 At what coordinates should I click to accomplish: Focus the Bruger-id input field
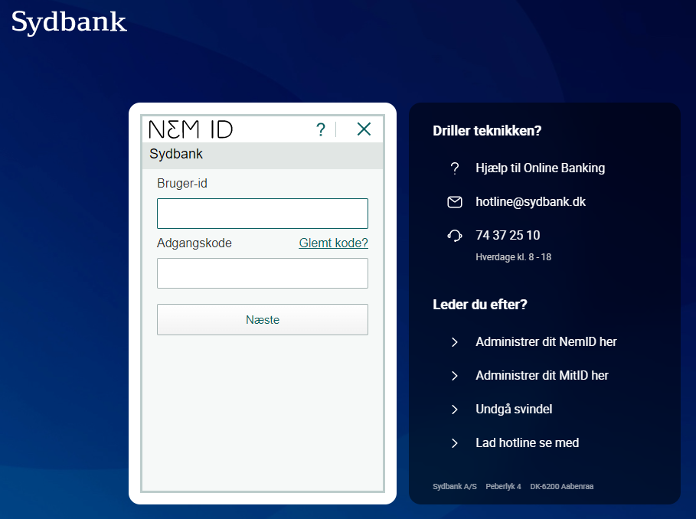pyautogui.click(x=262, y=214)
